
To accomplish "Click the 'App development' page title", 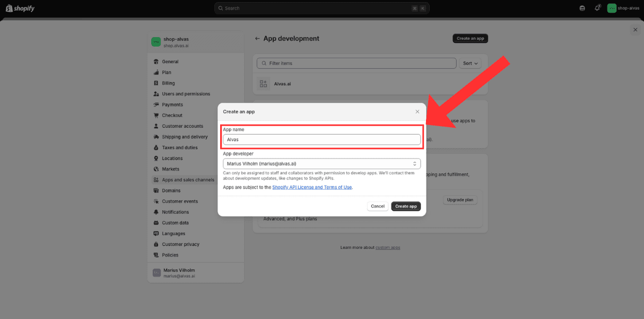I will pyautogui.click(x=291, y=39).
